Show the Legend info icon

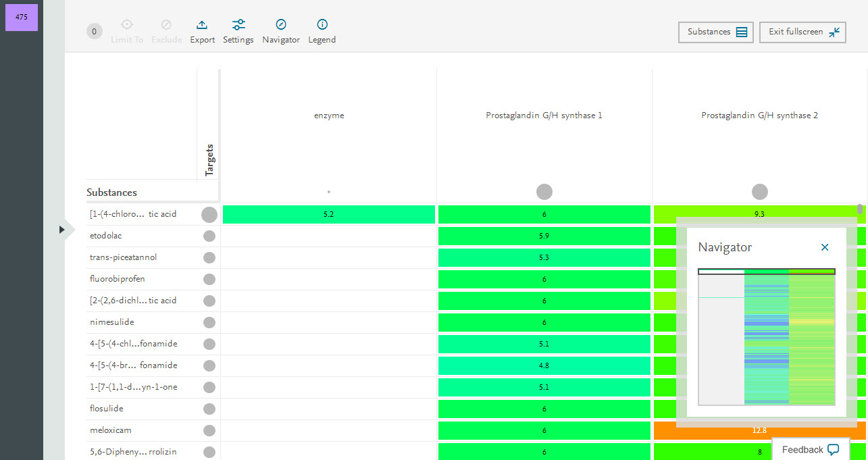tap(322, 26)
